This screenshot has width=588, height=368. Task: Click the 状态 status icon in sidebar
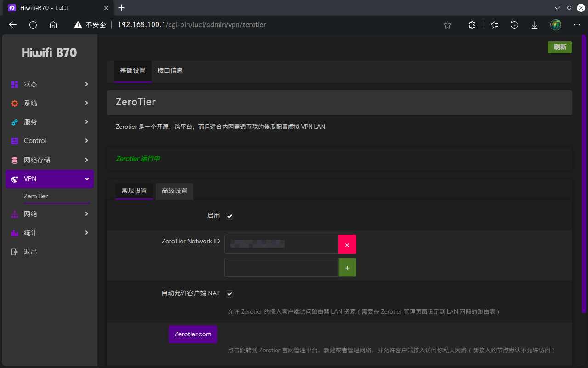pyautogui.click(x=15, y=84)
